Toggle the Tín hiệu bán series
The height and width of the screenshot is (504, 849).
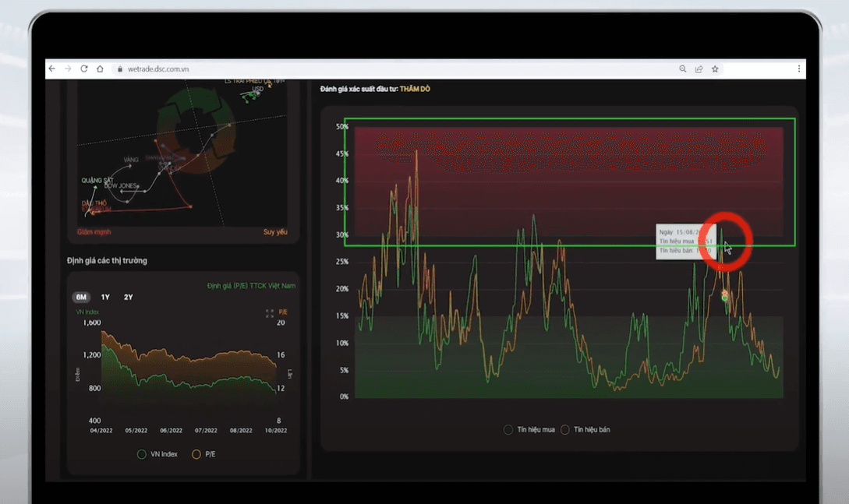point(585,429)
